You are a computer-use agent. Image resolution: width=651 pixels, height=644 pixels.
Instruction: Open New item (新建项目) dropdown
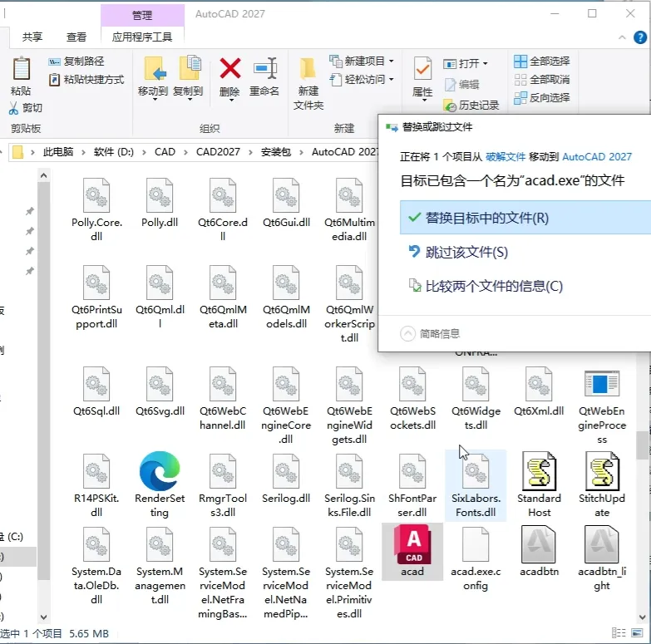[362, 61]
